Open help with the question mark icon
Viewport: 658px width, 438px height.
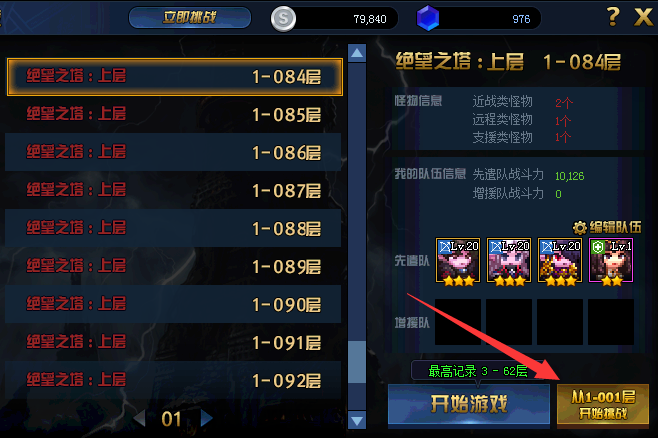point(613,17)
